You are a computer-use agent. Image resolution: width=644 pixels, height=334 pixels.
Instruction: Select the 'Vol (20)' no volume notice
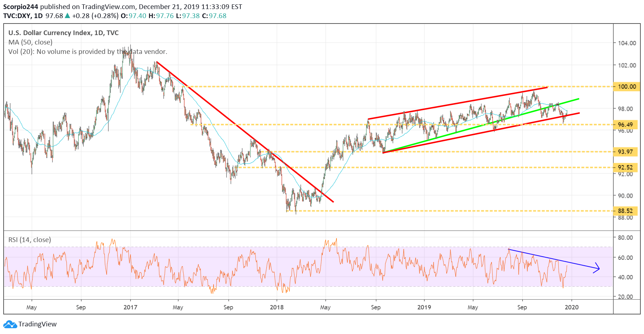tap(88, 52)
